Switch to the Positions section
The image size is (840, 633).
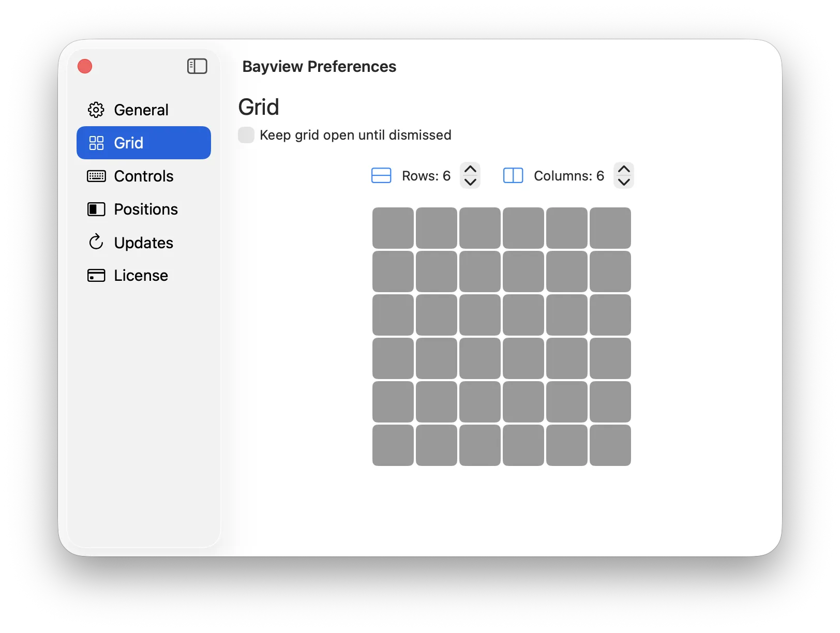144,209
